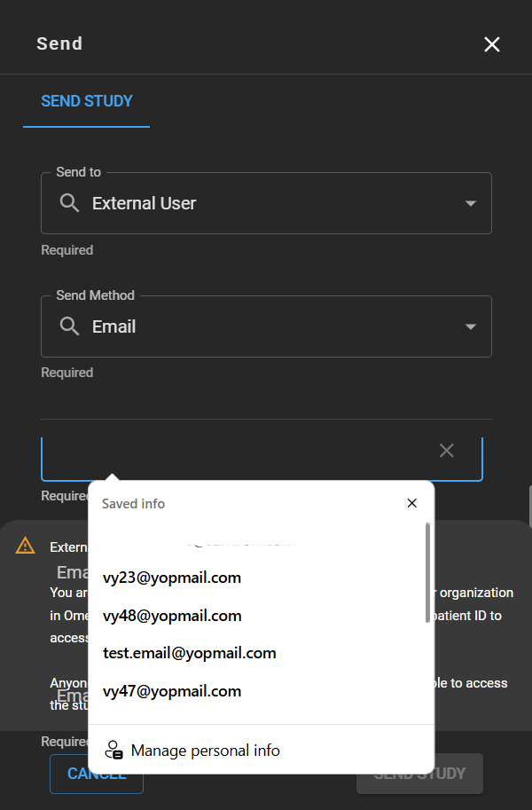Choose vy48@yopmail.com suggestion
The width and height of the screenshot is (532, 810).
[x=172, y=616]
